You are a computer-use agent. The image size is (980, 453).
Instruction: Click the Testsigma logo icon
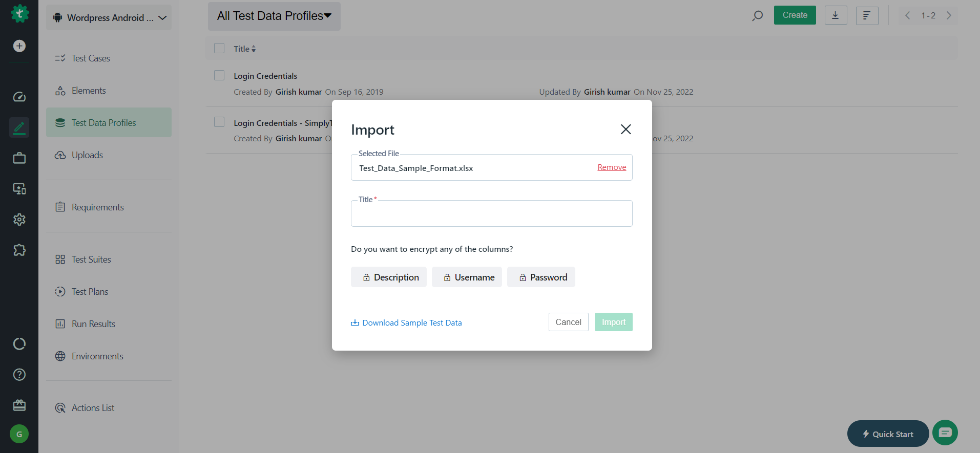tap(19, 14)
